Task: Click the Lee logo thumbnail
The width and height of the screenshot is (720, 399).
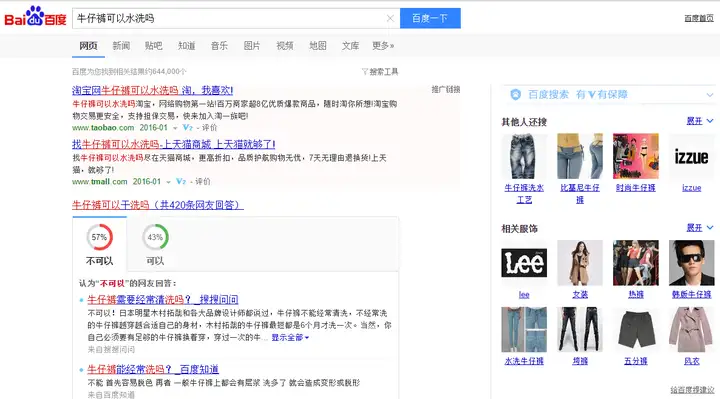Action: click(x=524, y=263)
